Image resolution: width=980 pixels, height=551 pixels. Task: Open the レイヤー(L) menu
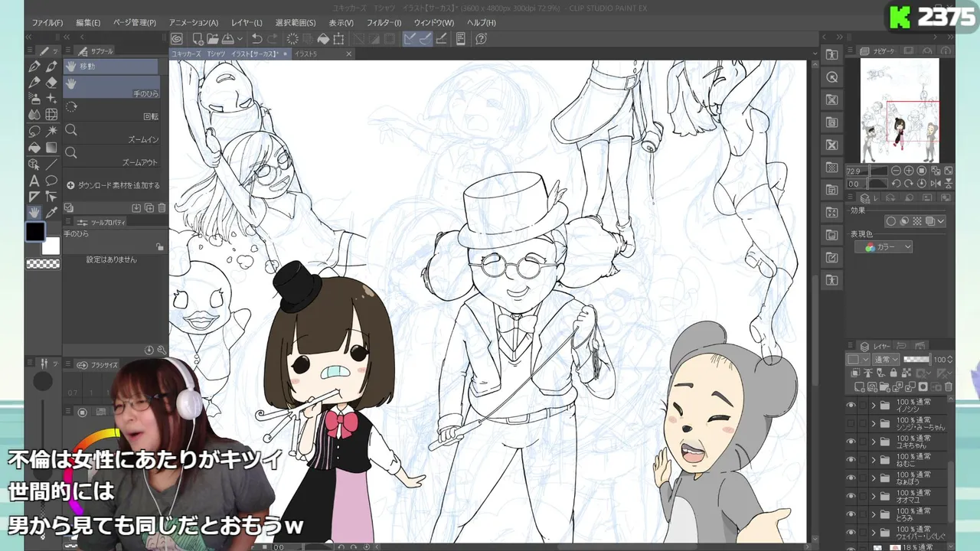(247, 23)
